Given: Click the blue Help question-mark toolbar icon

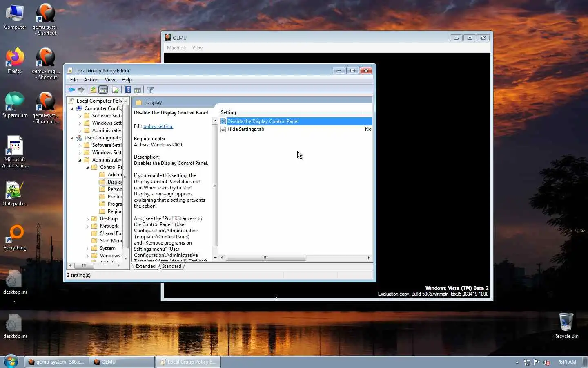Looking at the screenshot, I should (x=128, y=90).
